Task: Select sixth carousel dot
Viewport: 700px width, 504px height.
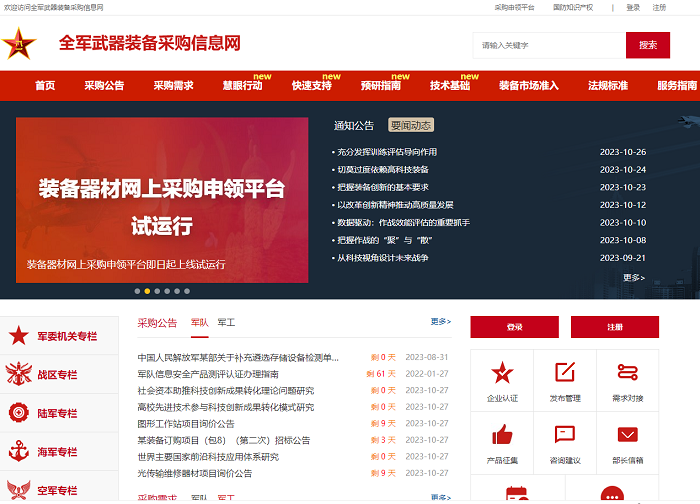Action: [187, 291]
